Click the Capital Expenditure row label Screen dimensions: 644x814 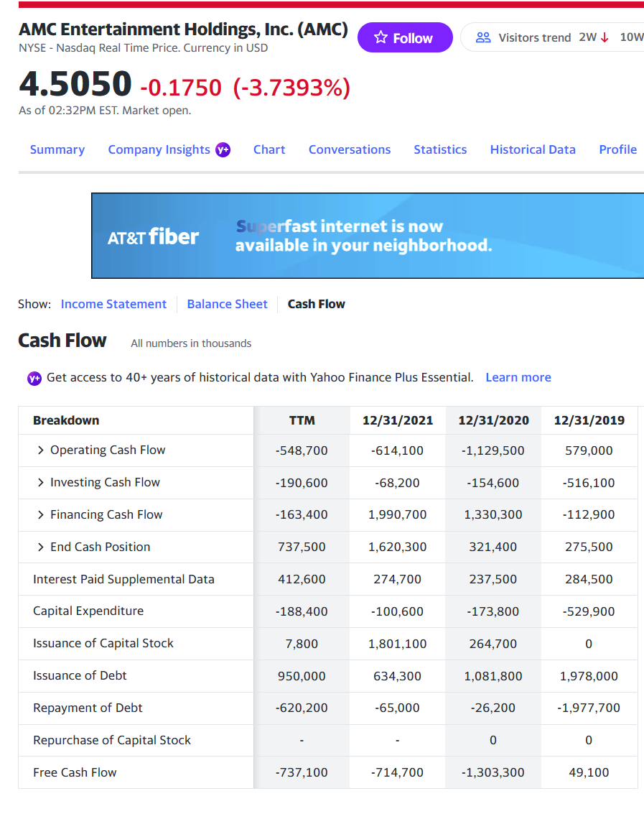click(88, 611)
